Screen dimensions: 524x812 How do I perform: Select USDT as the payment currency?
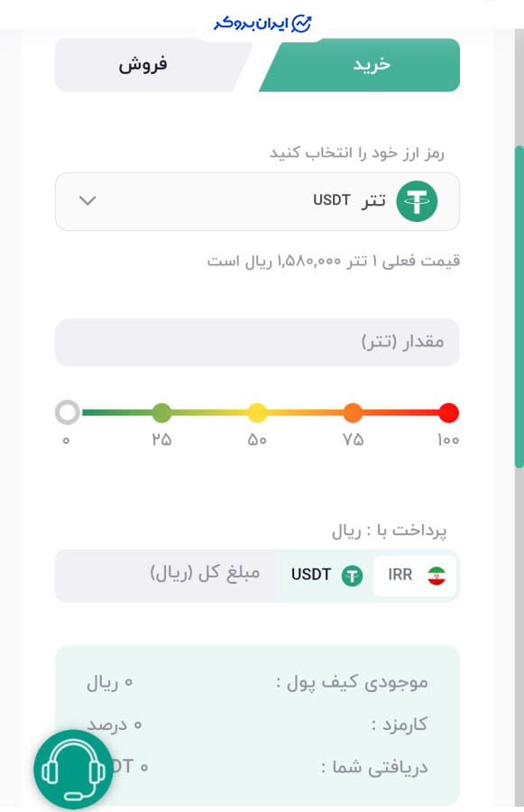323,575
